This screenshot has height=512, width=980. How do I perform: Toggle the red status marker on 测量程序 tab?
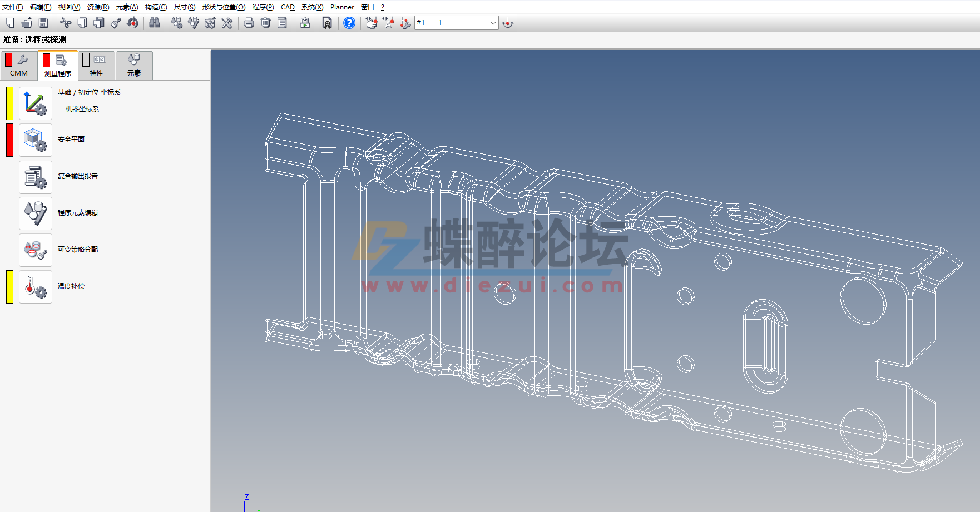(x=46, y=60)
